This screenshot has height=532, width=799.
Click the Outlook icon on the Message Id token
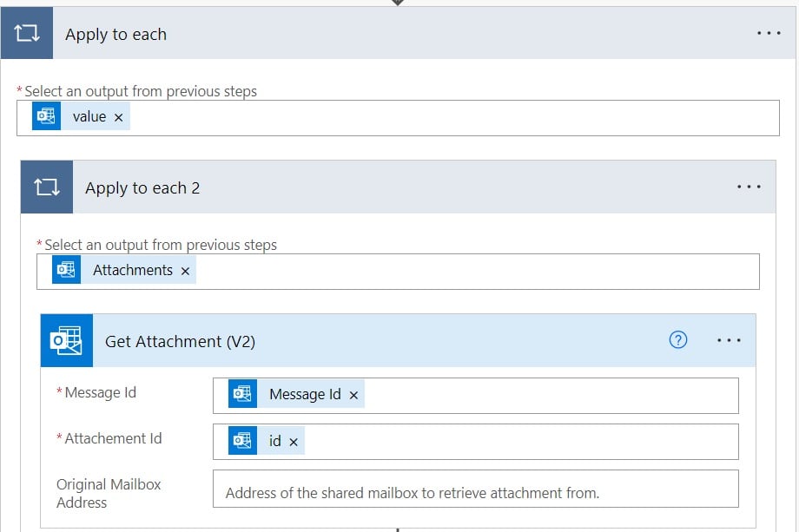242,393
